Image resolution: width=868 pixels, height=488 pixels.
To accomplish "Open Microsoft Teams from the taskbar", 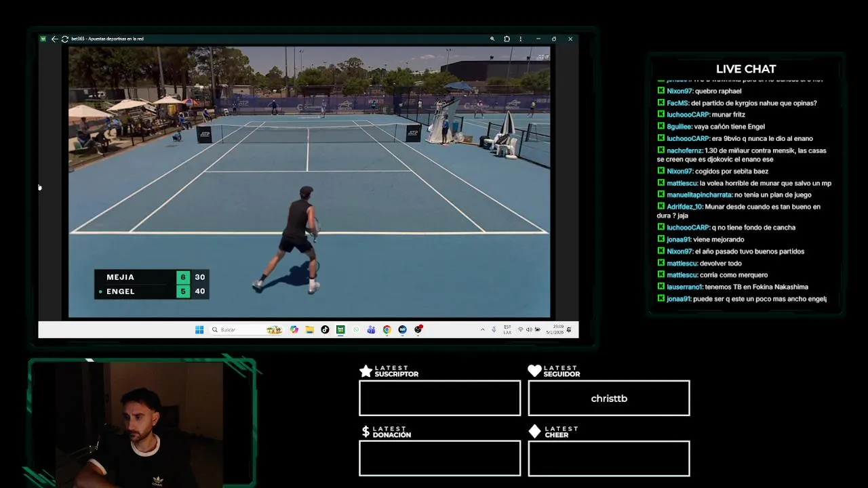I will [x=371, y=329].
